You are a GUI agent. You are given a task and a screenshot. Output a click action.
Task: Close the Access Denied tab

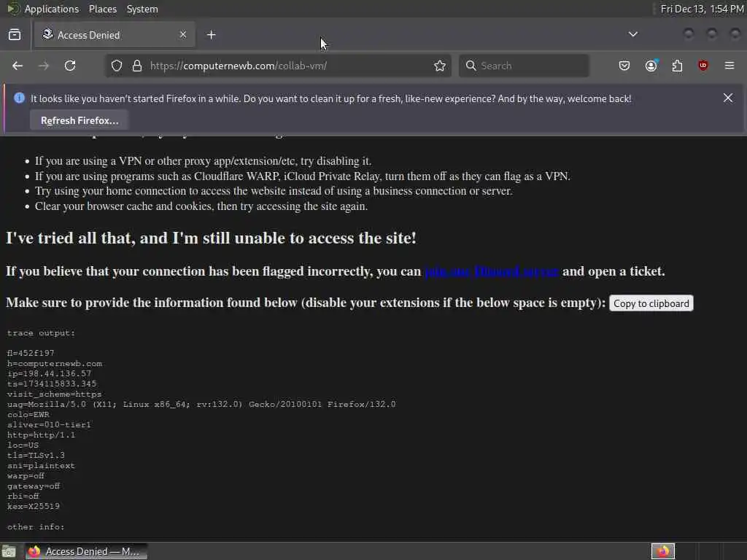coord(183,35)
